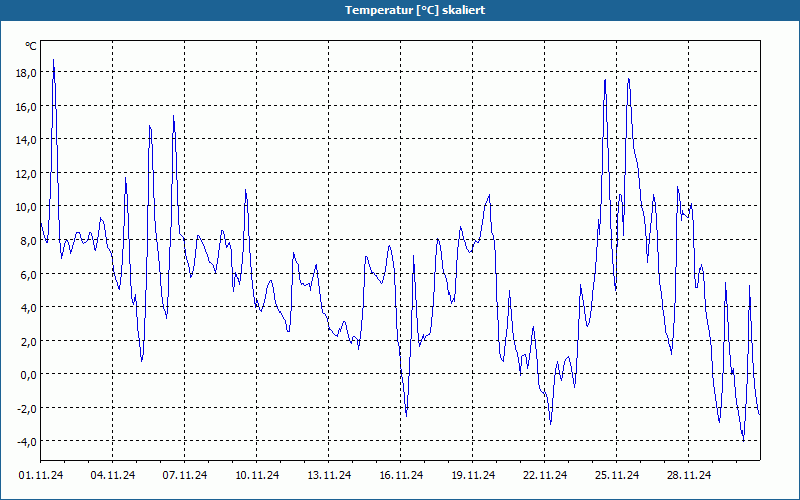
Task: Select the 22.11.24 date label
Action: [544, 475]
